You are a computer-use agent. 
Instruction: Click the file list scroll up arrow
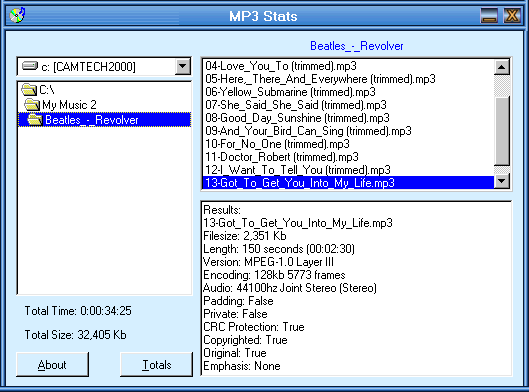pyautogui.click(x=502, y=67)
